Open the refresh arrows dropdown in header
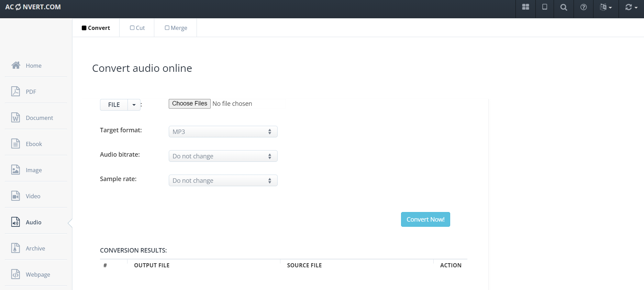The height and width of the screenshot is (290, 644). pos(631,7)
